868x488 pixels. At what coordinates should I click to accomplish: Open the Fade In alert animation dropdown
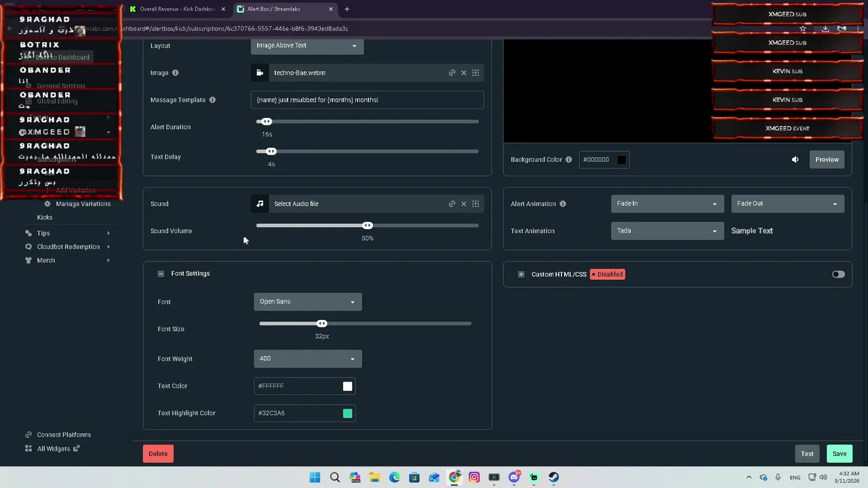tap(667, 203)
